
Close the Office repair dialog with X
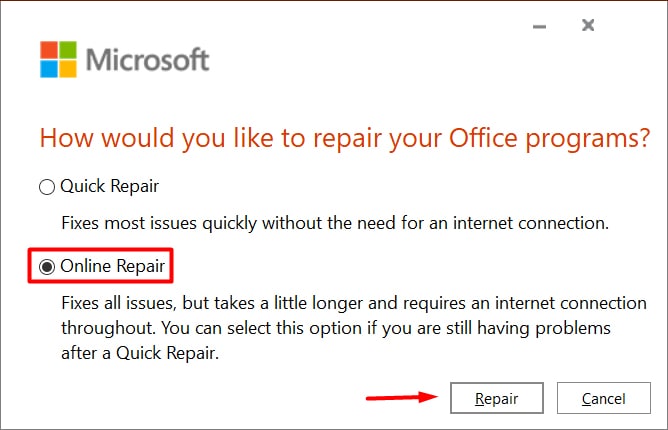(x=588, y=25)
